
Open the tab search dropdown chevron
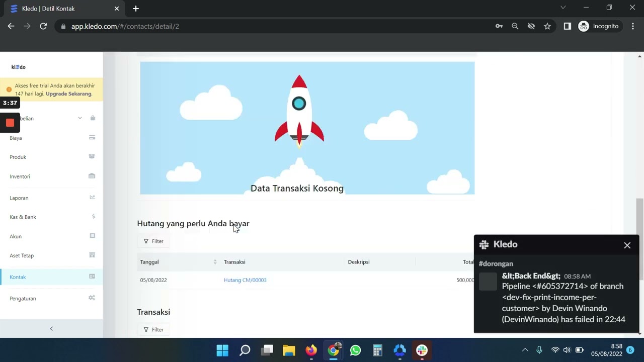563,8
